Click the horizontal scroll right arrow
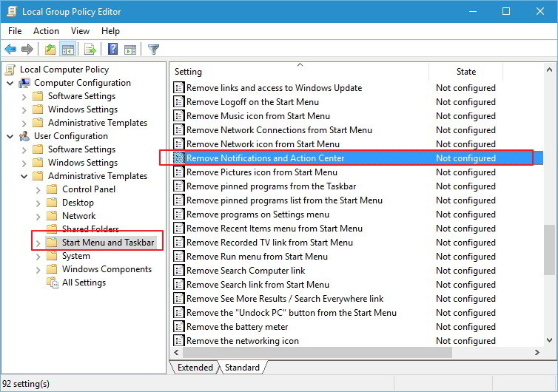Viewport: 558px width, 392px height. [x=537, y=353]
